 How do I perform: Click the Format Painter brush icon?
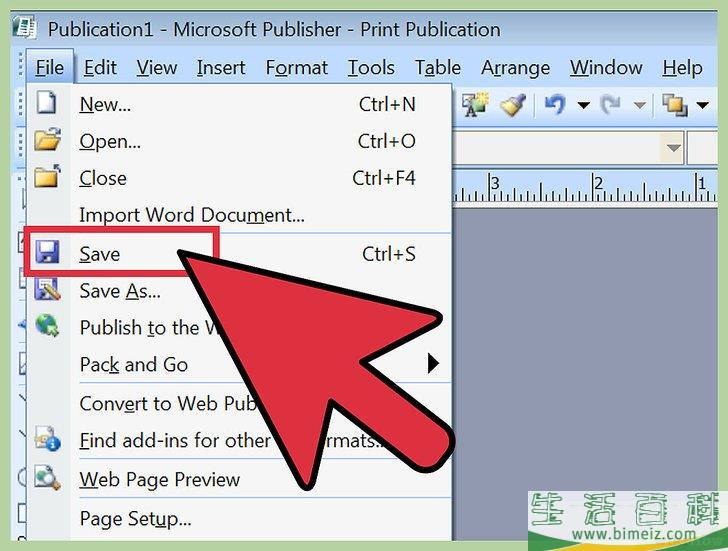[x=514, y=104]
